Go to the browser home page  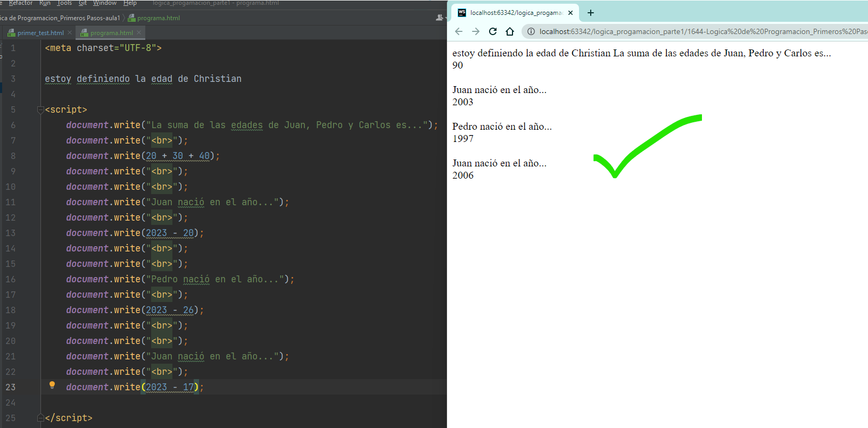click(510, 31)
